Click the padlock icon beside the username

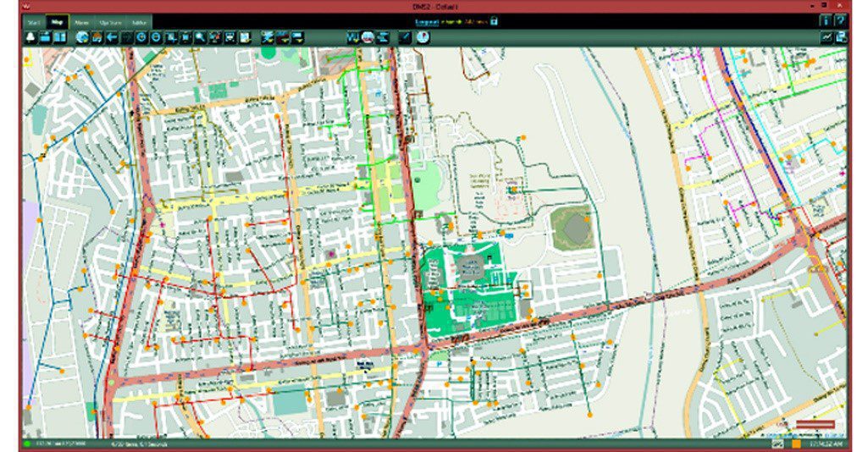point(494,20)
